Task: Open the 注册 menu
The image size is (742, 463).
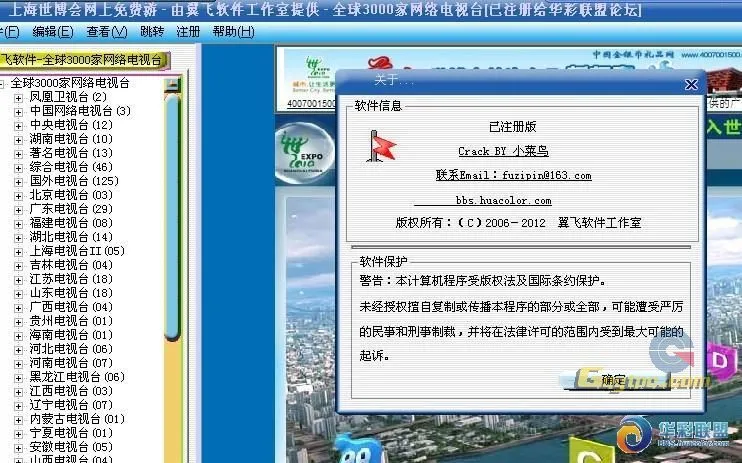Action: [188, 32]
